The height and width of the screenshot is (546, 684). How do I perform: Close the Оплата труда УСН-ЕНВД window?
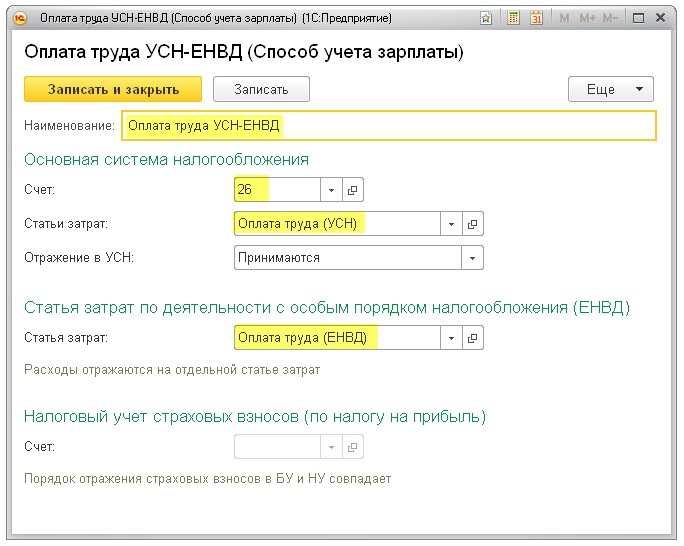[660, 18]
